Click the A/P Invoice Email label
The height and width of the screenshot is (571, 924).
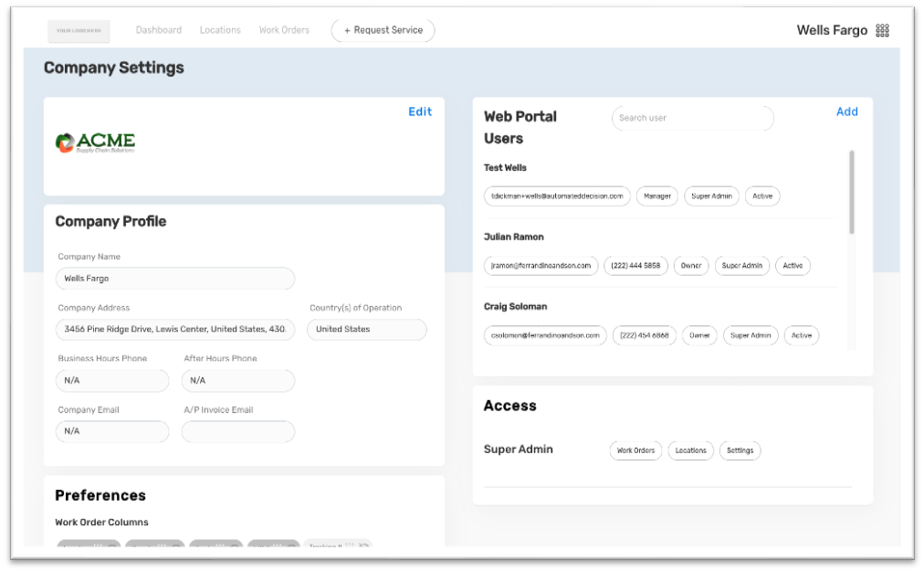[x=218, y=409]
